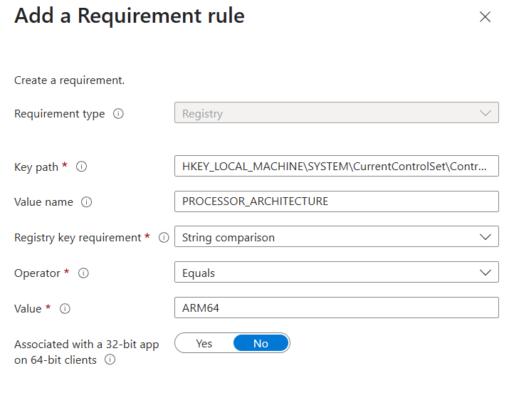Click the Key path info icon
Screen dimensions: 509x420
[81, 167]
